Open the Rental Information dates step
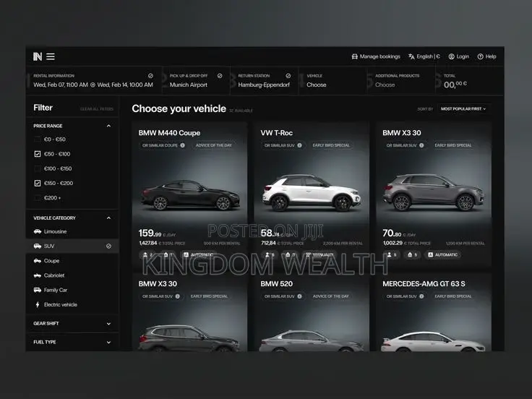The width and height of the screenshot is (532, 399). (x=94, y=80)
